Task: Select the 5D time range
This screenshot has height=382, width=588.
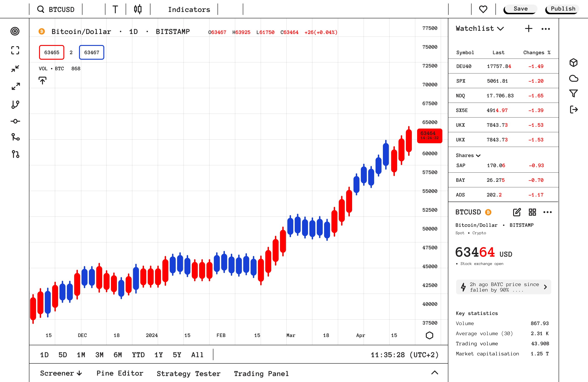Action: point(63,355)
